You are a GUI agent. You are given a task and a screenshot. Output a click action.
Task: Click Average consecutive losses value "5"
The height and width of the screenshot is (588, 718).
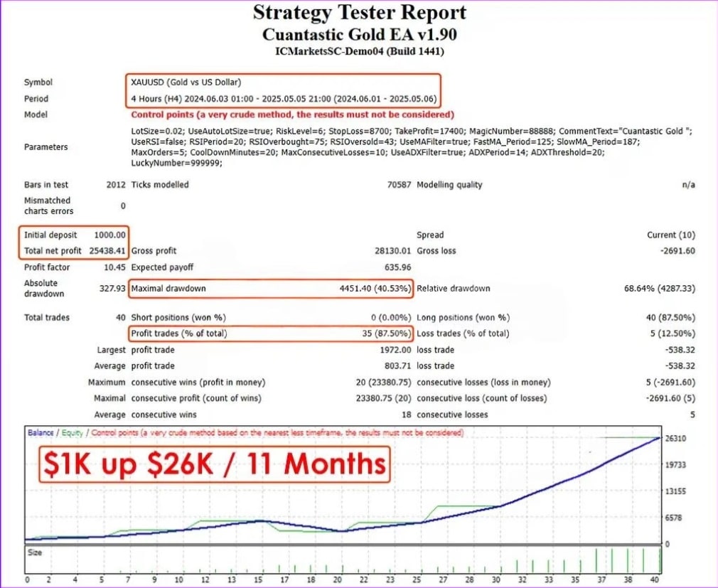point(692,415)
